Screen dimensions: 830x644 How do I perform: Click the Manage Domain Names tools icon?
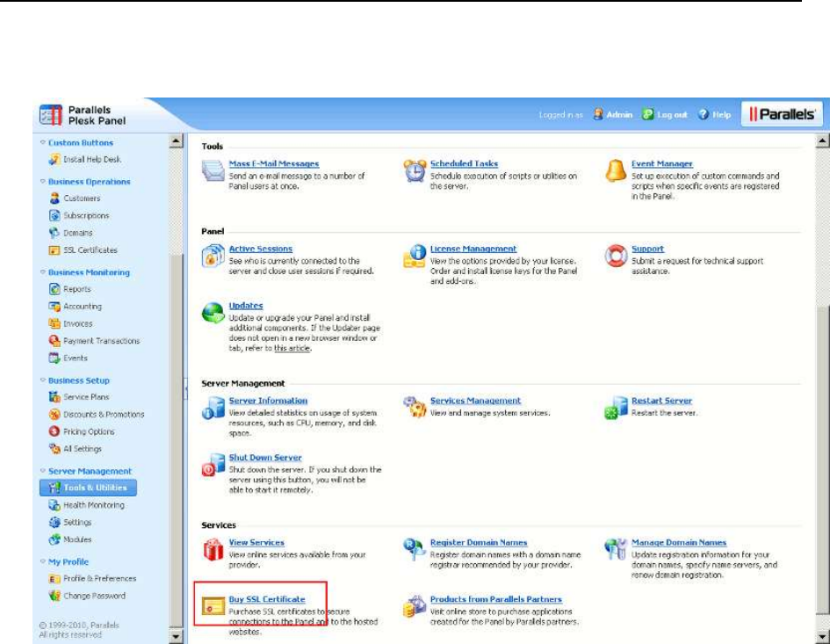click(616, 548)
